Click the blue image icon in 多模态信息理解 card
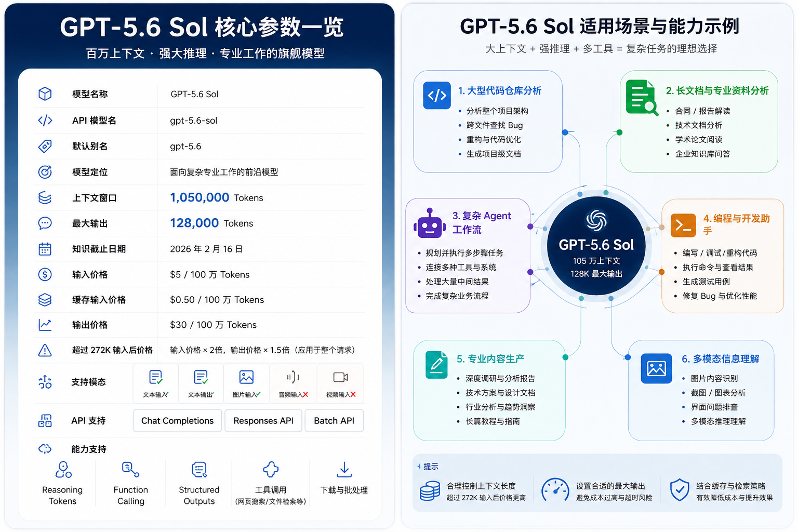The image size is (798, 532). (656, 368)
